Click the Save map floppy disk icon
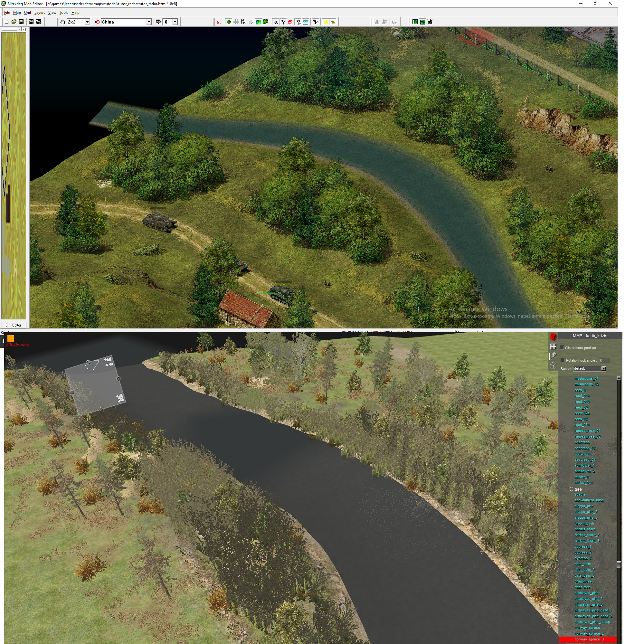 [21, 22]
